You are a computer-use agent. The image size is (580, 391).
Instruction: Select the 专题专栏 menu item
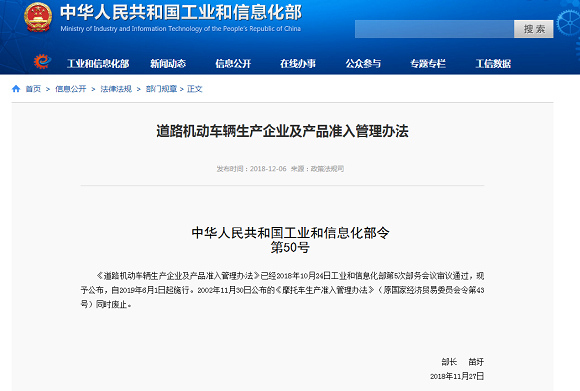pyautogui.click(x=428, y=64)
